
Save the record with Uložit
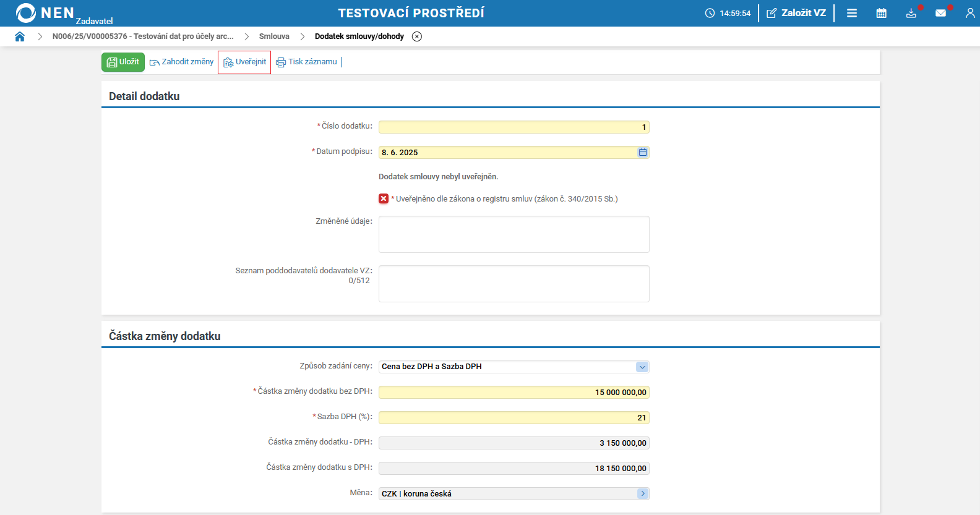123,62
